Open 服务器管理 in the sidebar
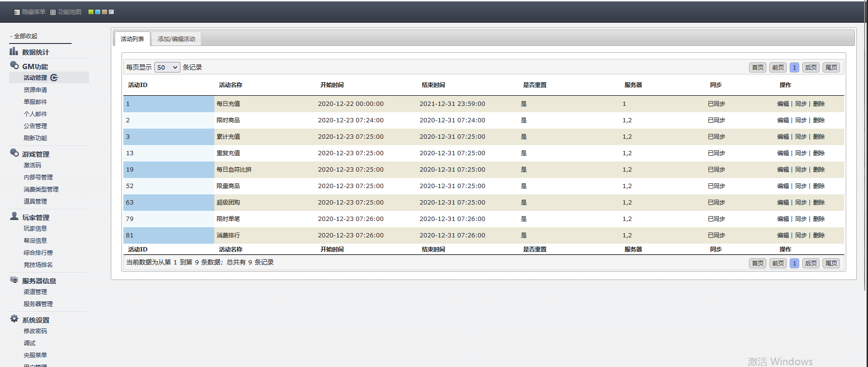This screenshot has width=868, height=367. click(38, 304)
